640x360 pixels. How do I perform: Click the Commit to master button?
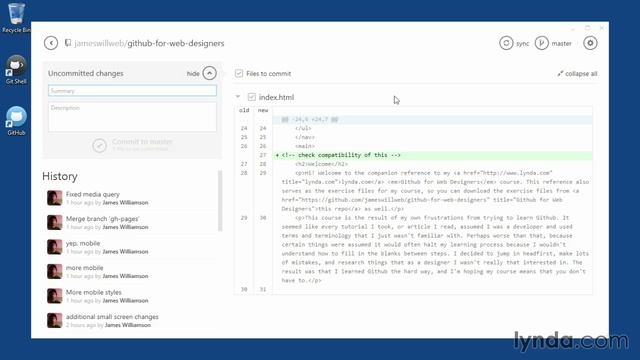click(132, 145)
